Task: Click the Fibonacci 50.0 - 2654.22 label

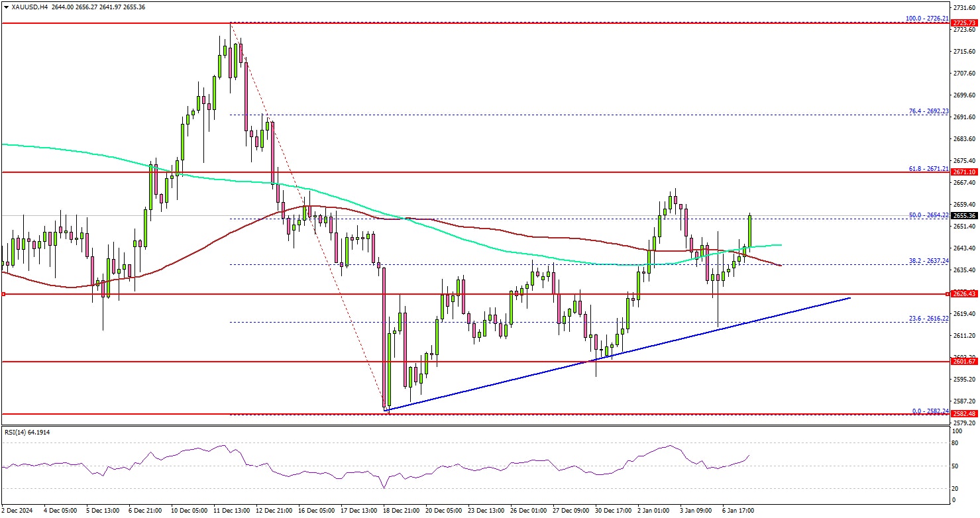Action: point(930,215)
